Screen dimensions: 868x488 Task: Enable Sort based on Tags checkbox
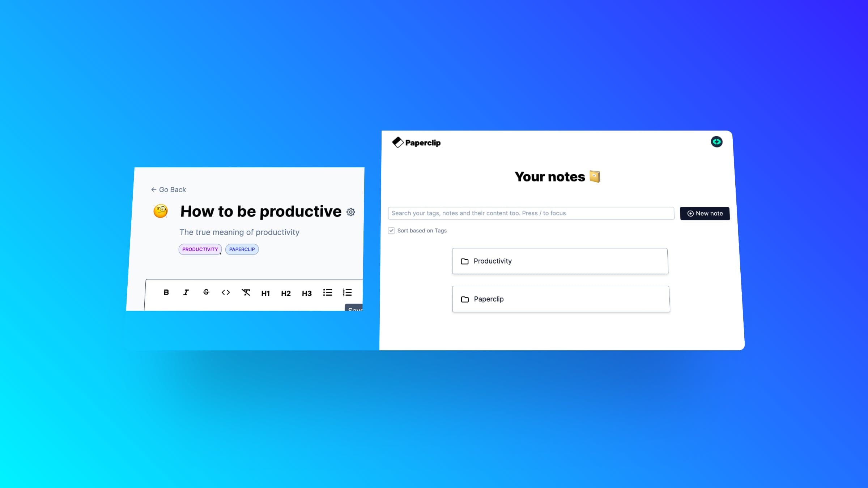391,231
